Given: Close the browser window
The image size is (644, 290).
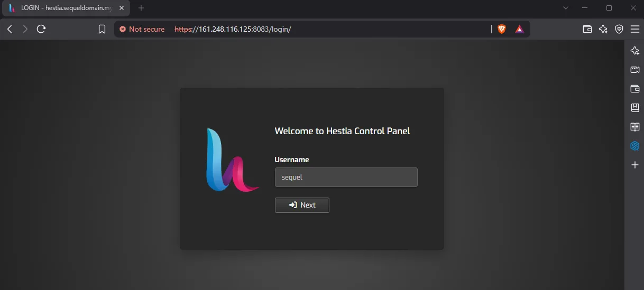Looking at the screenshot, I should click(633, 8).
